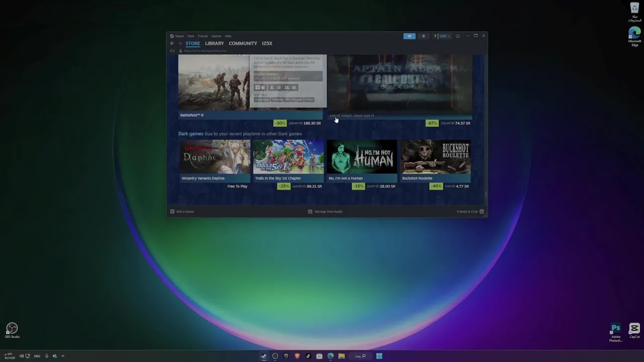
Task: Click the 74.57 SR Black Ops III price
Action: [463, 123]
